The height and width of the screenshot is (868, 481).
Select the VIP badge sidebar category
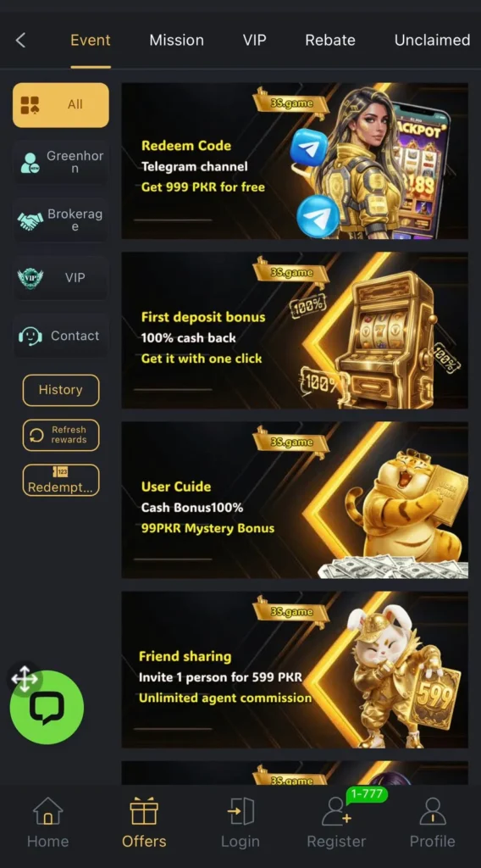point(61,278)
